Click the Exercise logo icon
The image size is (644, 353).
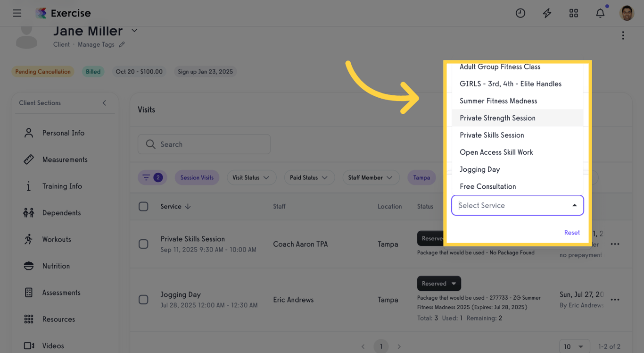[x=41, y=13]
